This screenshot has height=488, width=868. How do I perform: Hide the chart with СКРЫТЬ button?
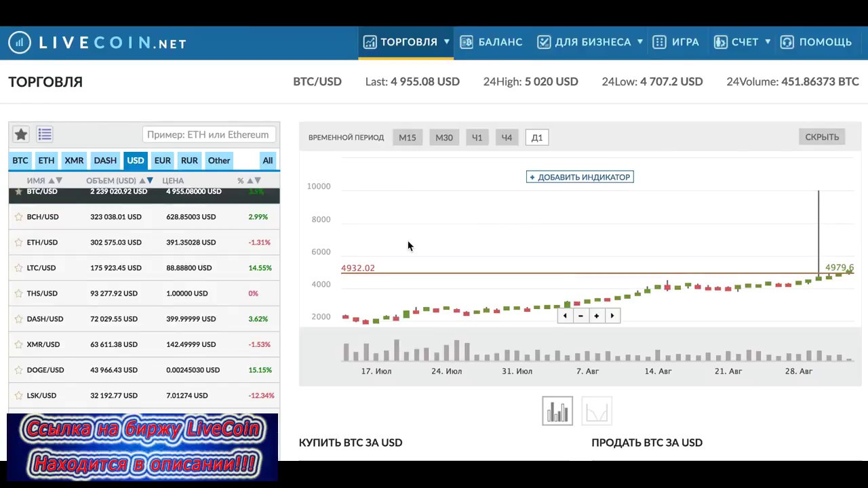point(822,137)
